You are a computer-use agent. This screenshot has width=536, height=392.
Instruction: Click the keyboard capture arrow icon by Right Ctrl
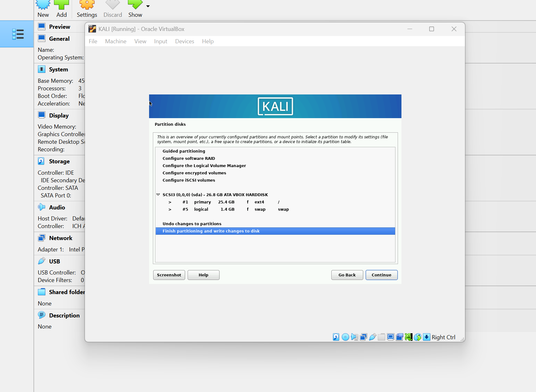427,337
